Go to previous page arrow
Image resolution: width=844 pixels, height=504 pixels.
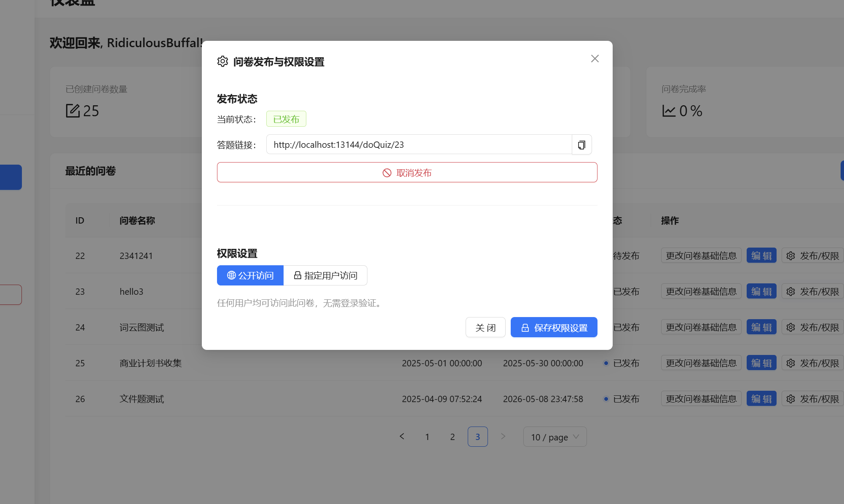click(402, 437)
